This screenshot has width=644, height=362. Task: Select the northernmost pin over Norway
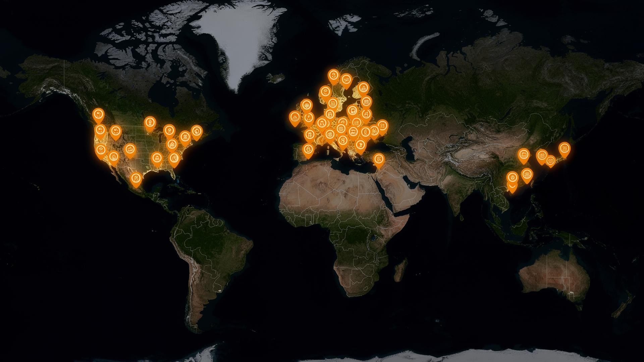point(333,77)
